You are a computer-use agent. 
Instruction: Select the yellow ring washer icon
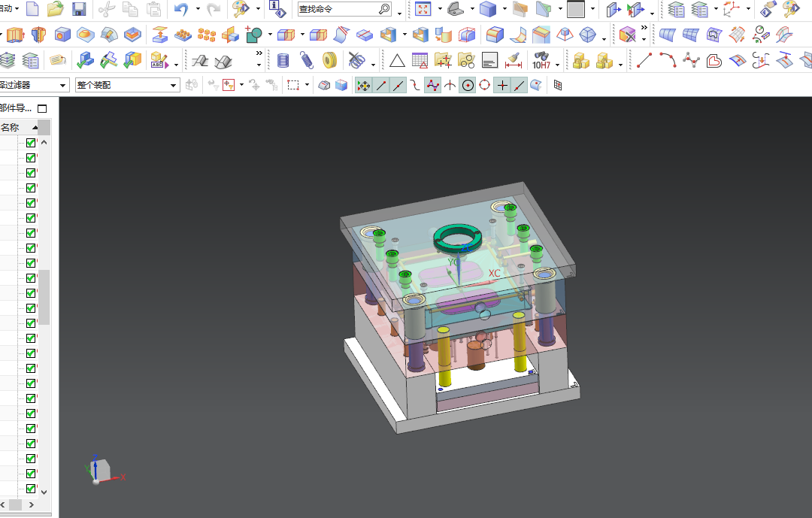point(329,61)
